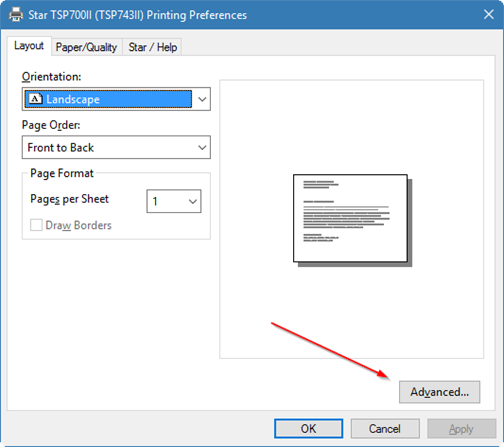This screenshot has height=447, width=504.
Task: Select the Landscape text in the Orientation box
Action: point(73,99)
